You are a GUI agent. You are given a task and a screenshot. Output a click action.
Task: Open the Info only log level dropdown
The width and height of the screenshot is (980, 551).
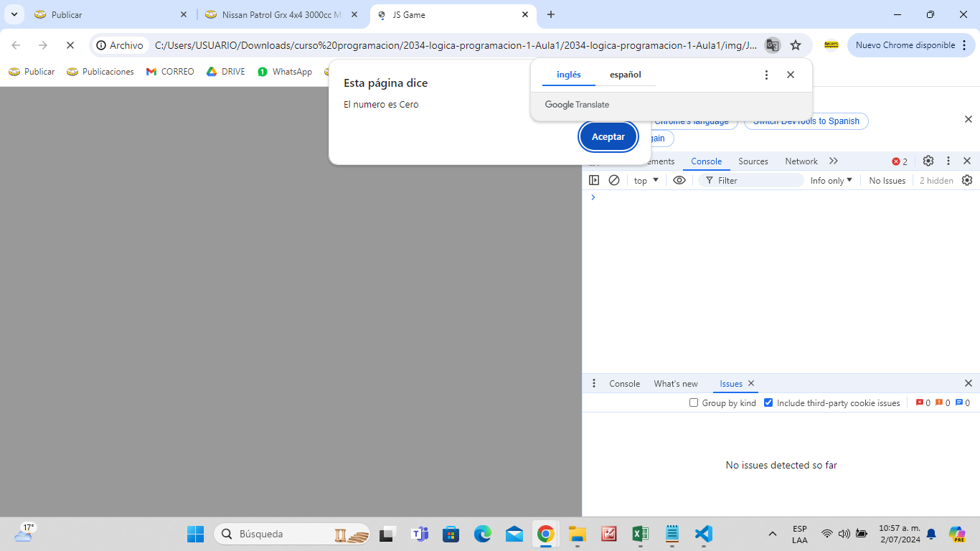click(x=831, y=180)
